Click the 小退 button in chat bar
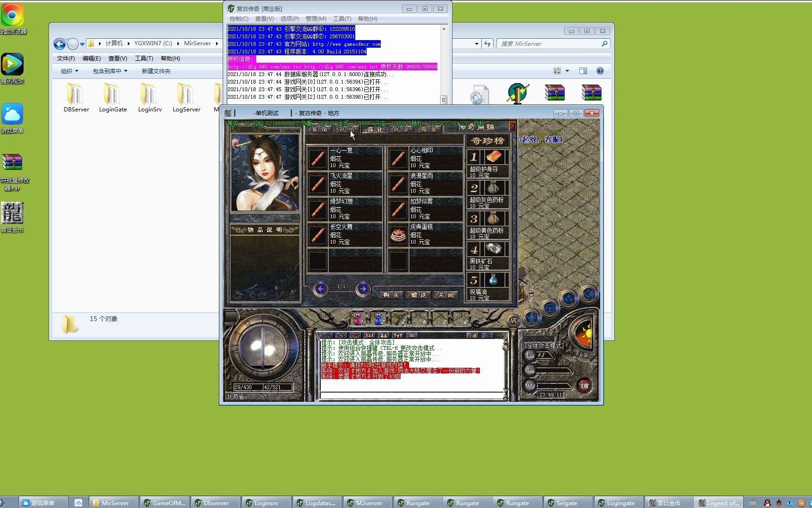Screen dimensions: 812x508 click(473, 336)
